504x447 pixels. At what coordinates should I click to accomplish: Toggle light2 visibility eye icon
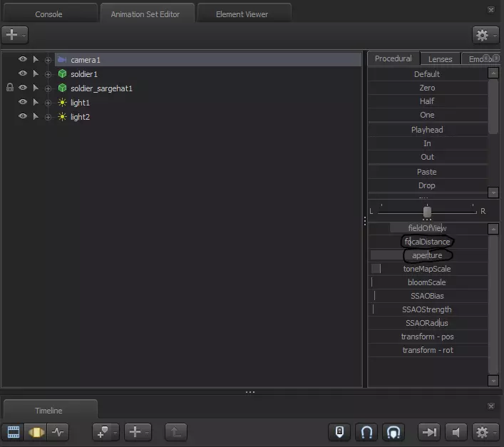pos(23,116)
